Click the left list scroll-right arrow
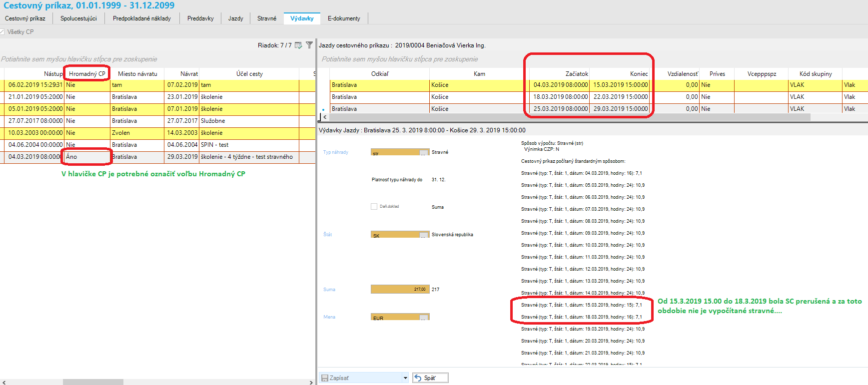Viewport: 868px width, 385px height. point(311,382)
